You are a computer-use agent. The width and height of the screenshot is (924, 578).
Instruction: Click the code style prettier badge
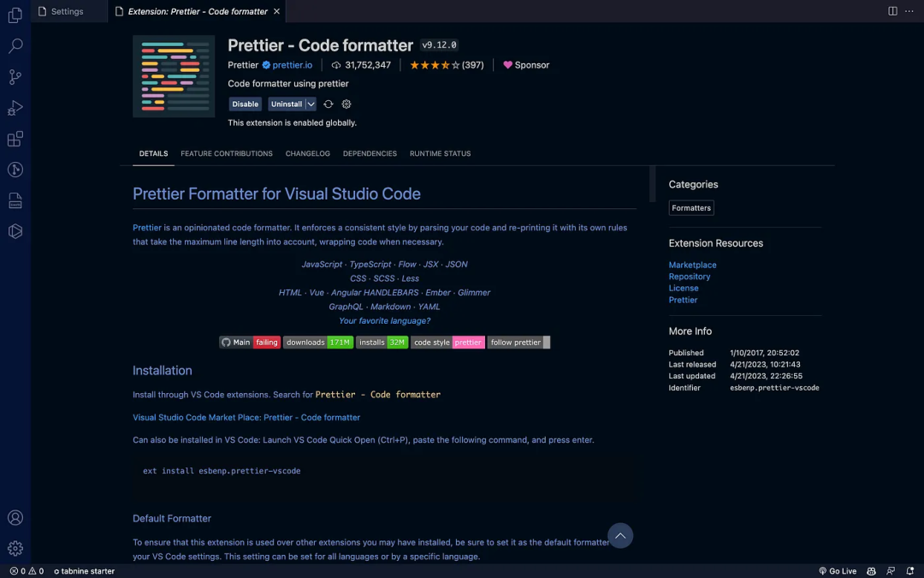[x=447, y=342]
